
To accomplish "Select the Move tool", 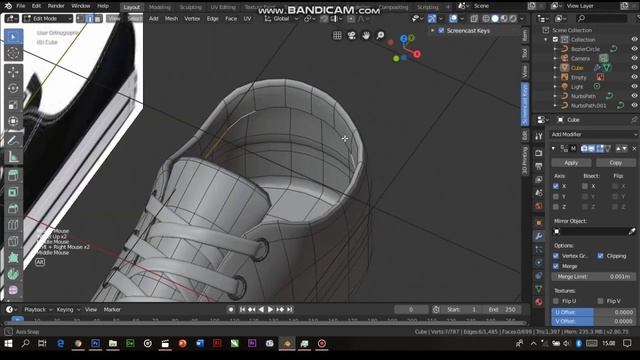I will click(13, 72).
